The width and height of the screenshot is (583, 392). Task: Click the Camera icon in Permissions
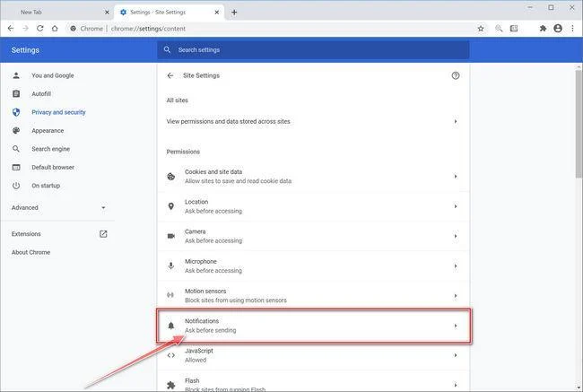coord(171,236)
